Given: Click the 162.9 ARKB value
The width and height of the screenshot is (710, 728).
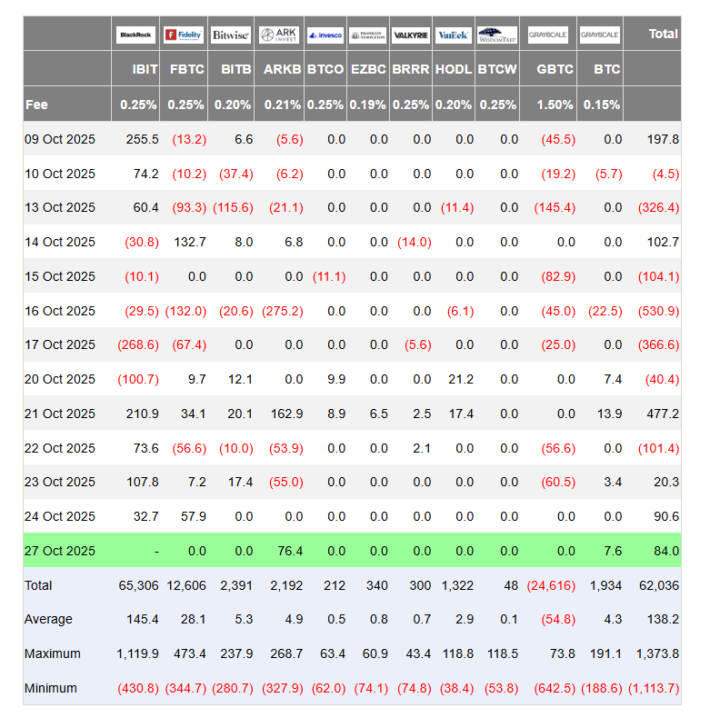Looking at the screenshot, I should point(286,414).
